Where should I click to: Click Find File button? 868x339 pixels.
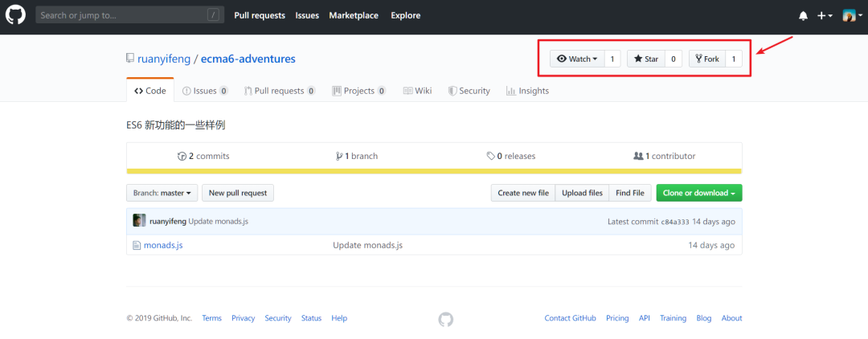click(x=630, y=193)
